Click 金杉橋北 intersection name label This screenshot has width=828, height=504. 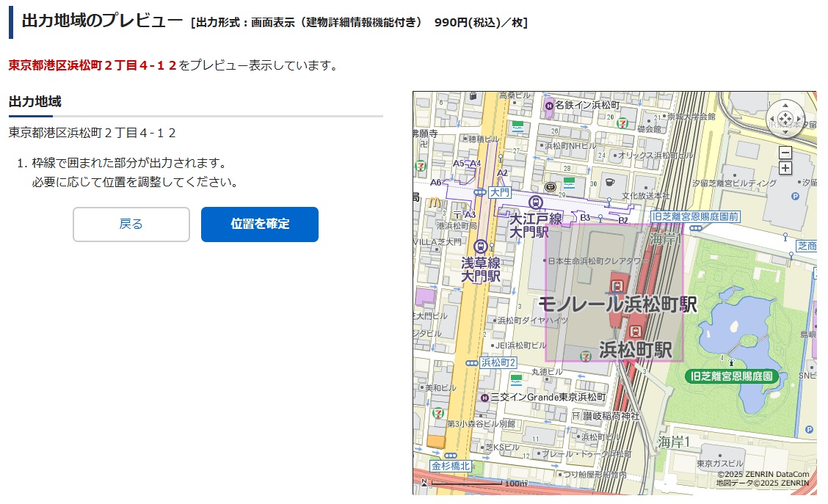tap(451, 466)
